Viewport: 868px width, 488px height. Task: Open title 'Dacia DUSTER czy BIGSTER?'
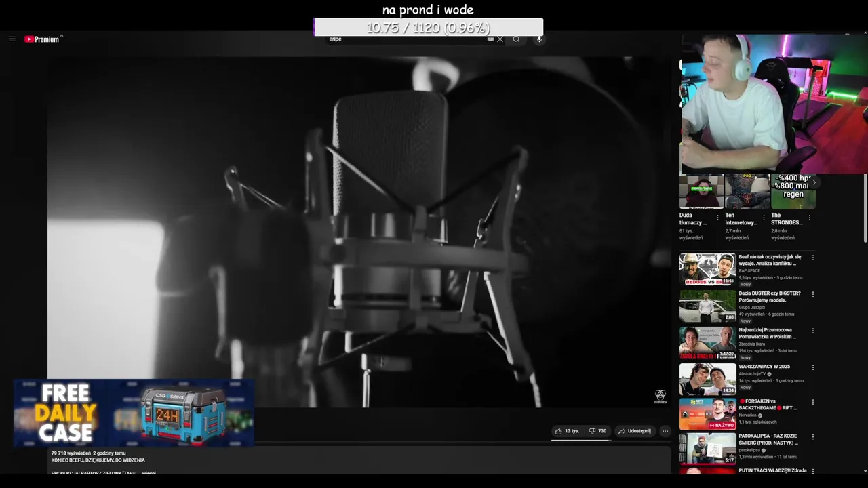point(770,297)
